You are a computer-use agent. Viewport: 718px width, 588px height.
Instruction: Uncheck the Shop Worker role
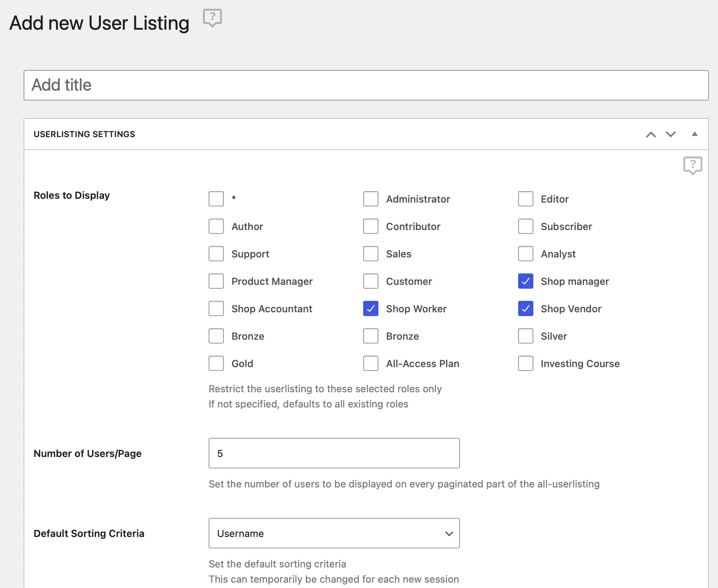tap(371, 308)
